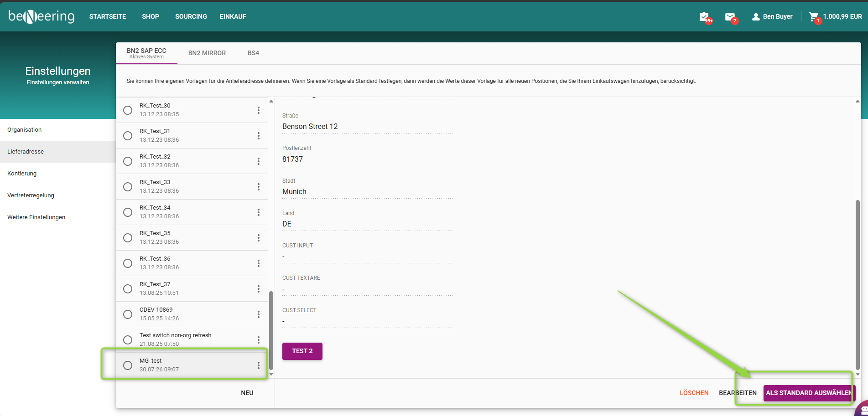The height and width of the screenshot is (416, 868).
Task: Select the MG_test radio button
Action: click(128, 365)
